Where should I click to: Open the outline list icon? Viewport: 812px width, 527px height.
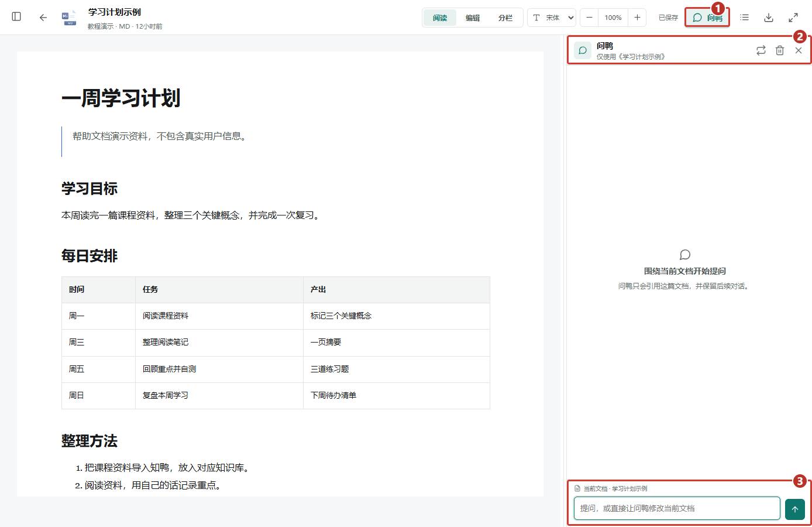(744, 18)
